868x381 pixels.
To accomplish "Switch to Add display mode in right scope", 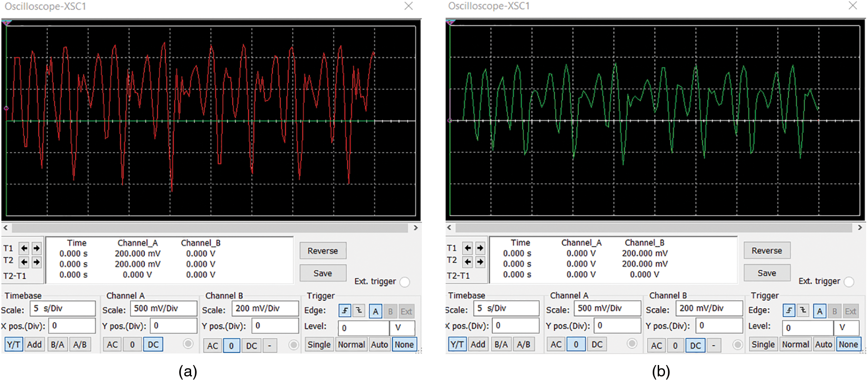I will [478, 345].
